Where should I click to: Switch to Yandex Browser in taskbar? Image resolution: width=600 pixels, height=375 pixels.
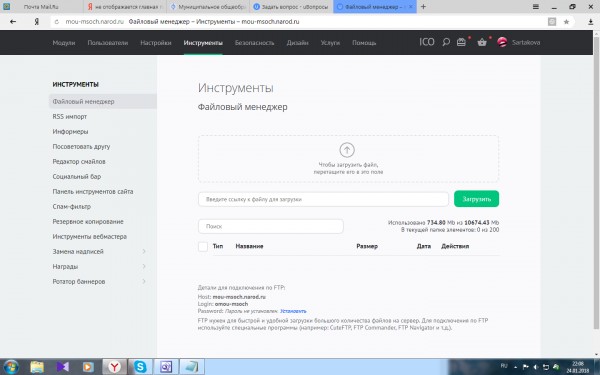114,367
